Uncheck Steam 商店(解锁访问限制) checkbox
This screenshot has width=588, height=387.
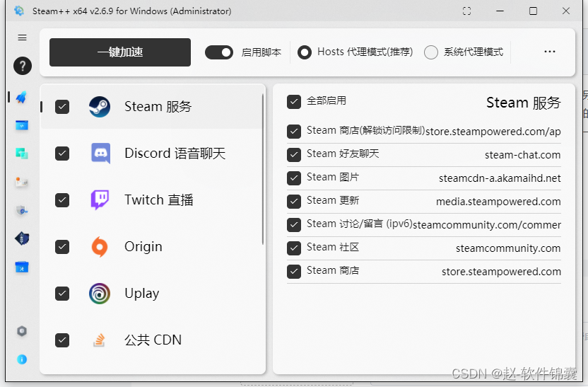[x=293, y=132]
